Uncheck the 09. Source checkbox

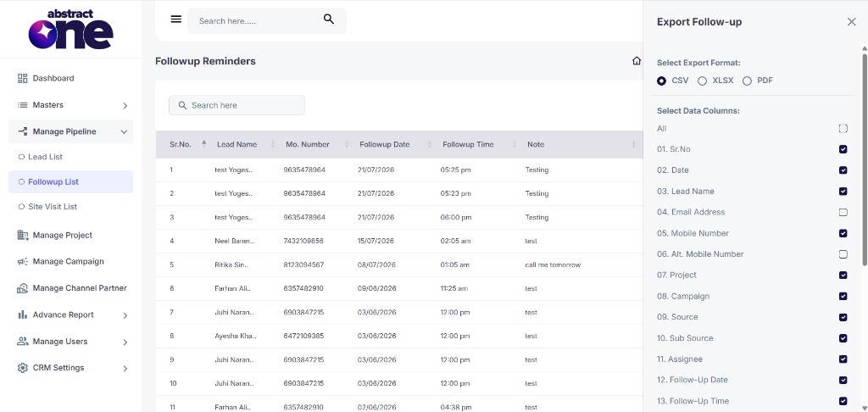tap(843, 317)
